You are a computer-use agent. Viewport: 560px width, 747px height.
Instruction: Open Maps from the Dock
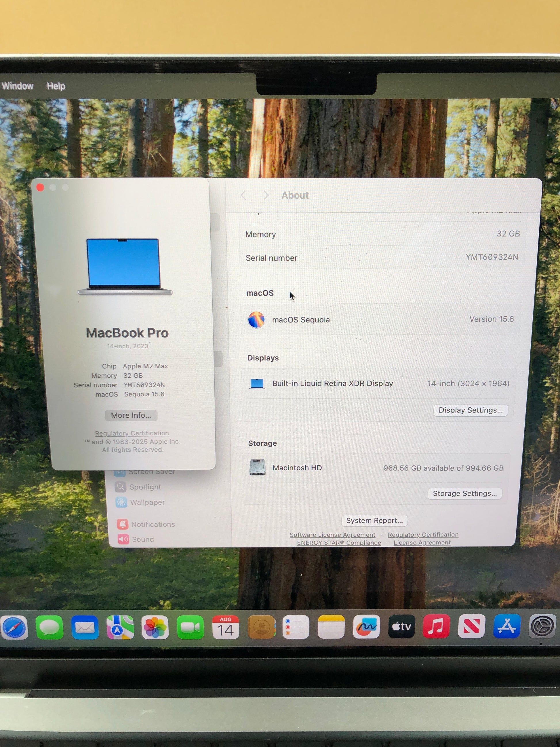pos(120,628)
